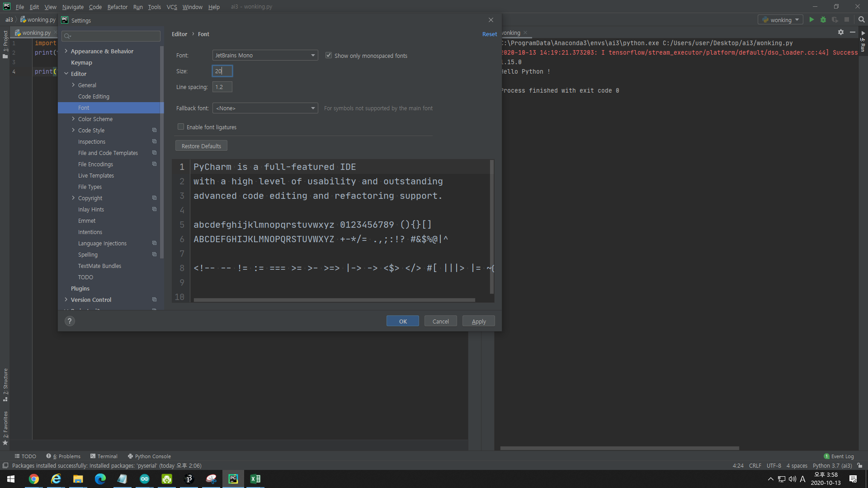Toggle Show only monospaced fonts checkbox
Image resolution: width=868 pixels, height=488 pixels.
pos(329,56)
